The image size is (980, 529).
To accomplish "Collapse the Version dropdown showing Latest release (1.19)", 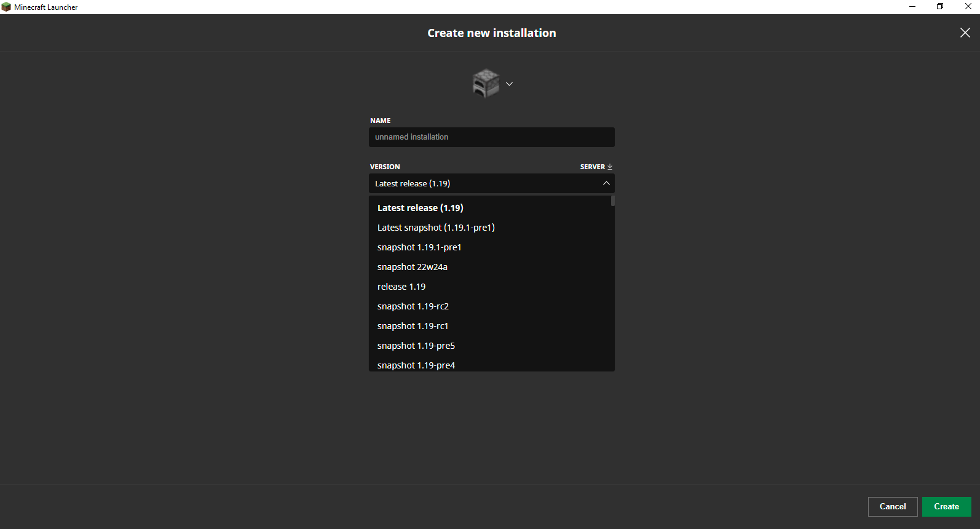I will tap(492, 183).
